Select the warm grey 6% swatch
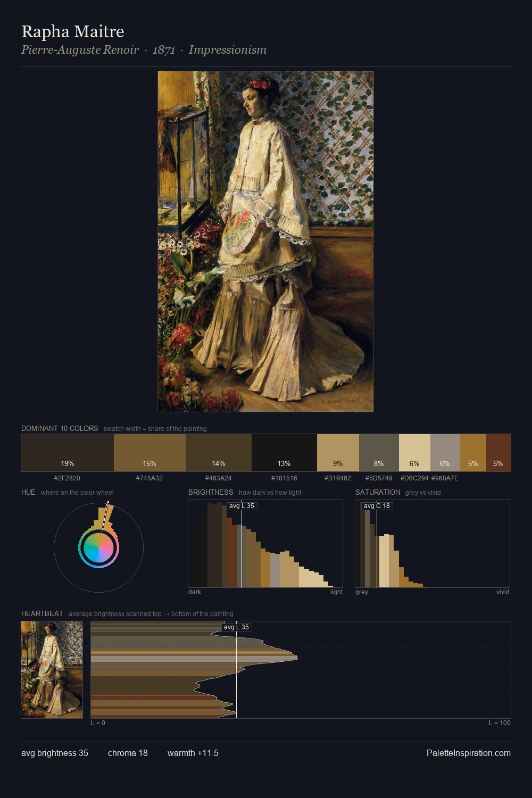This screenshot has width=532, height=798. tap(445, 453)
